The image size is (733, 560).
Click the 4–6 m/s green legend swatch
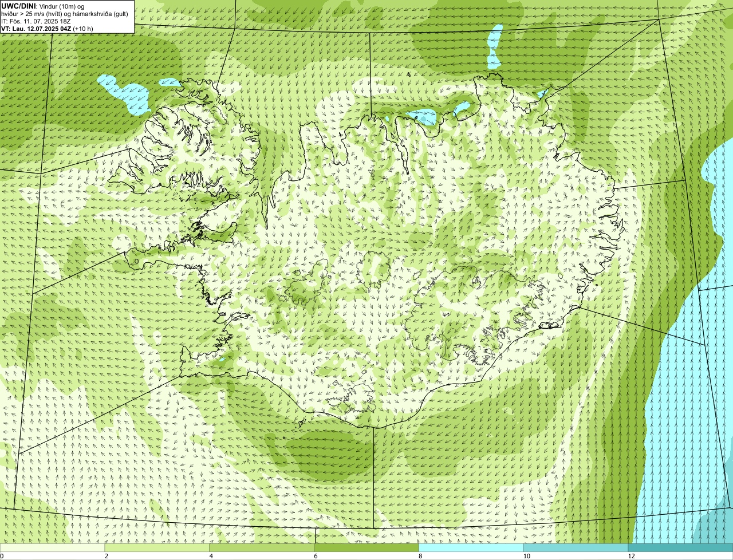pyautogui.click(x=262, y=548)
